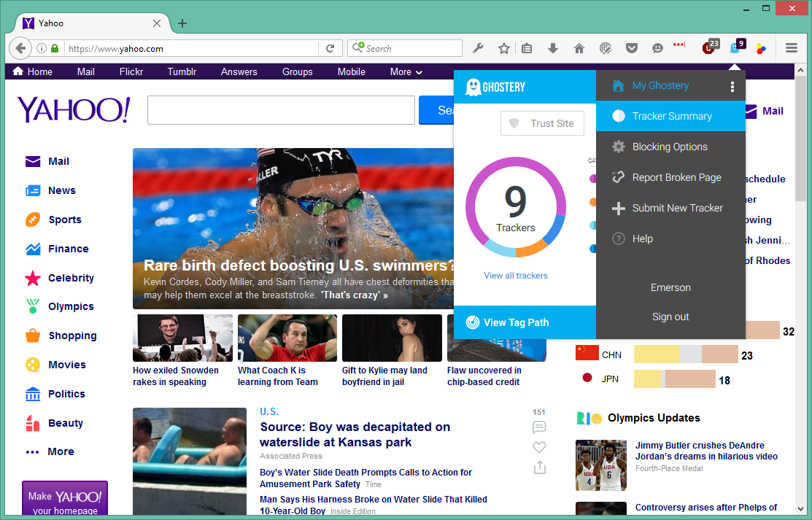Open Ghostery three-dot kebab menu
The image size is (812, 520).
pyautogui.click(x=732, y=87)
